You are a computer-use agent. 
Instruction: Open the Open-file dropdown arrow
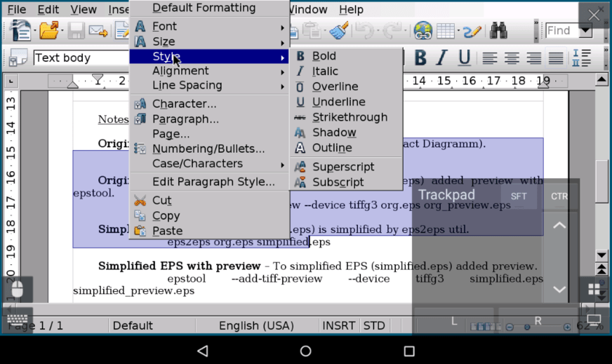pos(62,30)
